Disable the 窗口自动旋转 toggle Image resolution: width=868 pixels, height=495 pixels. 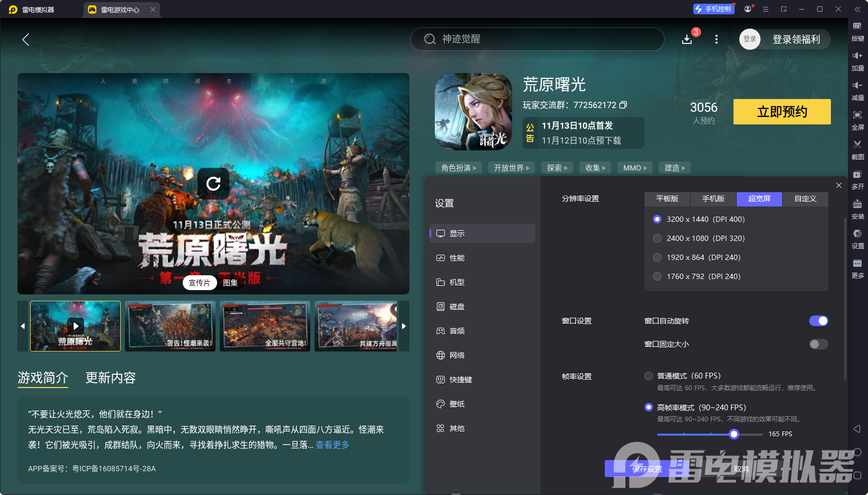[819, 321]
